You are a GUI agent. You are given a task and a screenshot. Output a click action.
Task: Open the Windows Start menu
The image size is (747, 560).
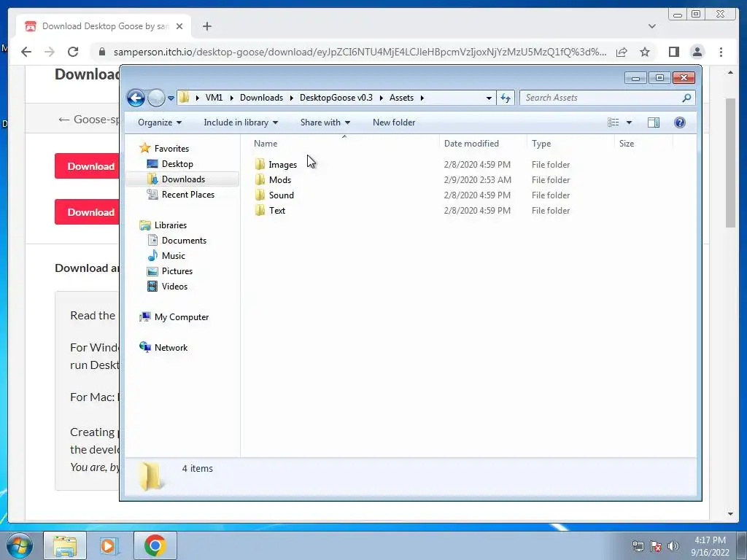20,545
